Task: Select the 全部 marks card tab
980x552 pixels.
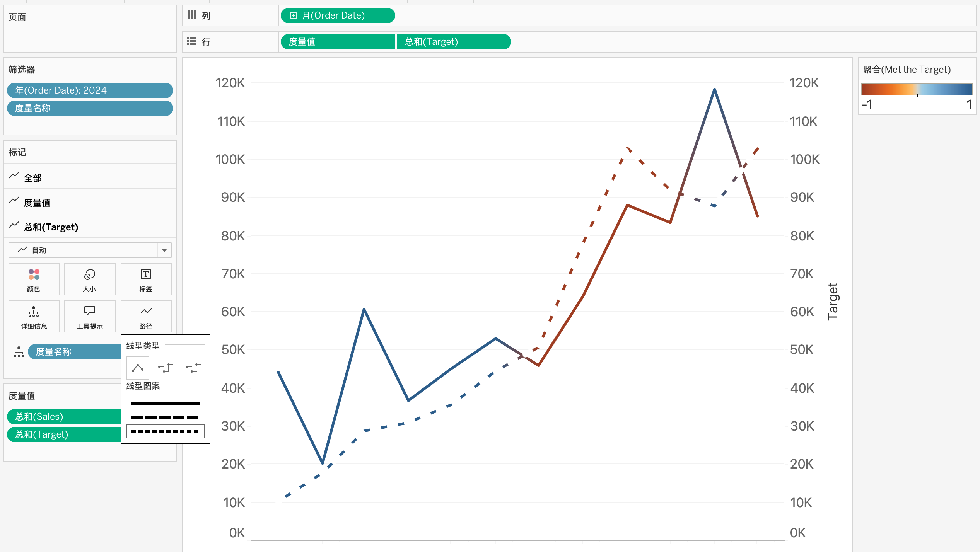Action: coord(32,178)
